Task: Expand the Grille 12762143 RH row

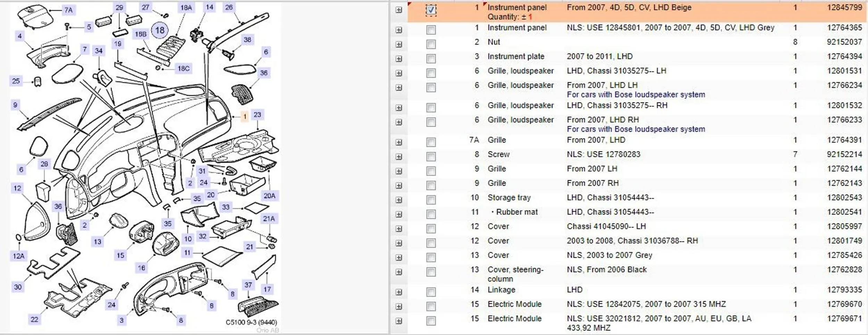Action: 399,186
